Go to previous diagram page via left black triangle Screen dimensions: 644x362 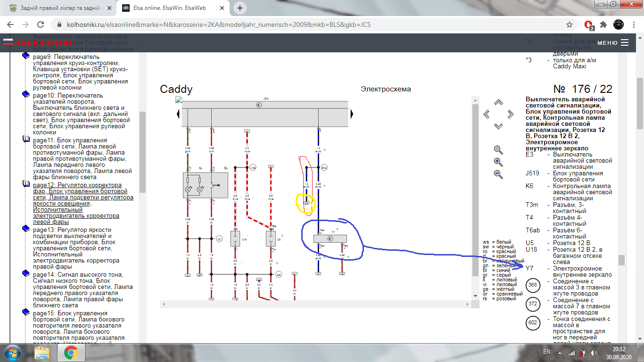[178, 114]
